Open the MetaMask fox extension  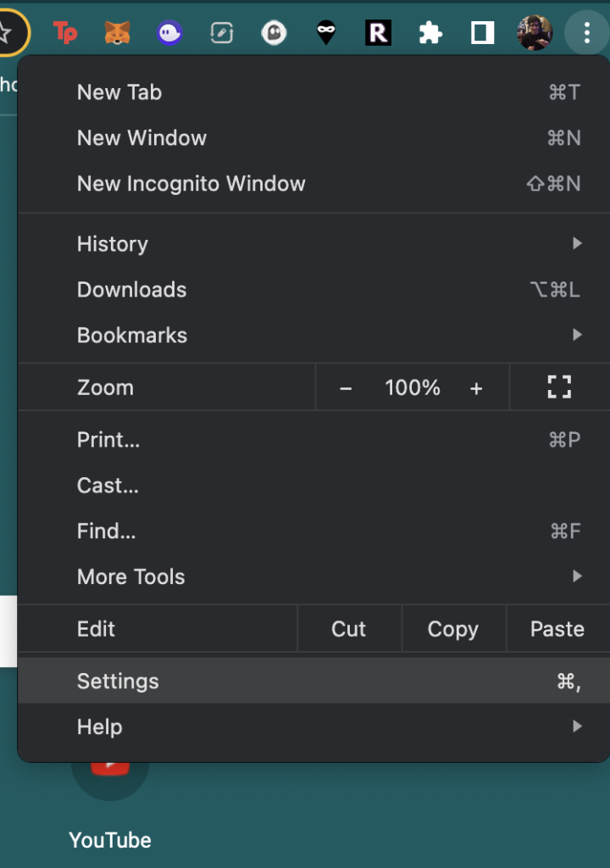click(x=117, y=33)
